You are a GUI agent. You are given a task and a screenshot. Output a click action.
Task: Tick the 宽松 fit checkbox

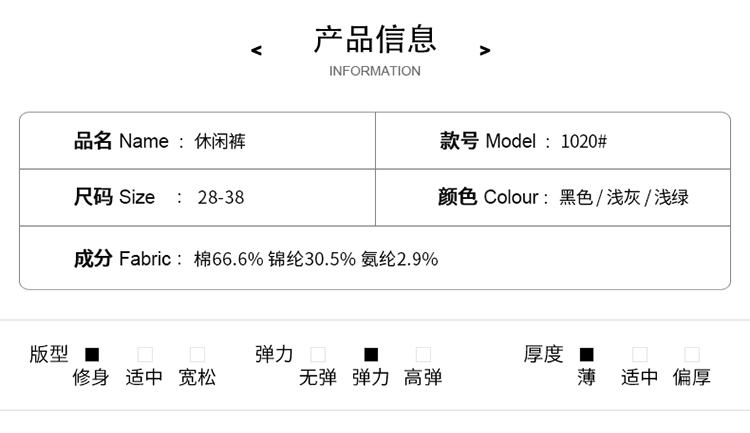[x=197, y=354]
